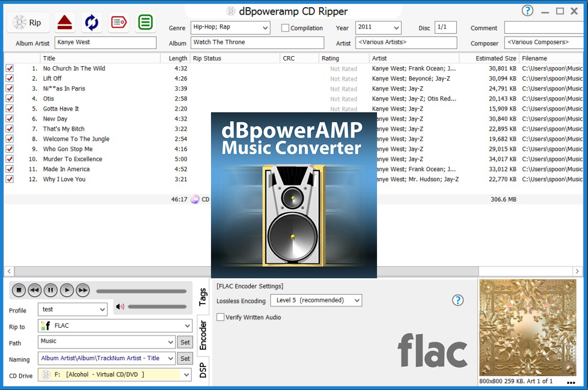Adjust the volume slider
588x390 pixels.
[157, 307]
